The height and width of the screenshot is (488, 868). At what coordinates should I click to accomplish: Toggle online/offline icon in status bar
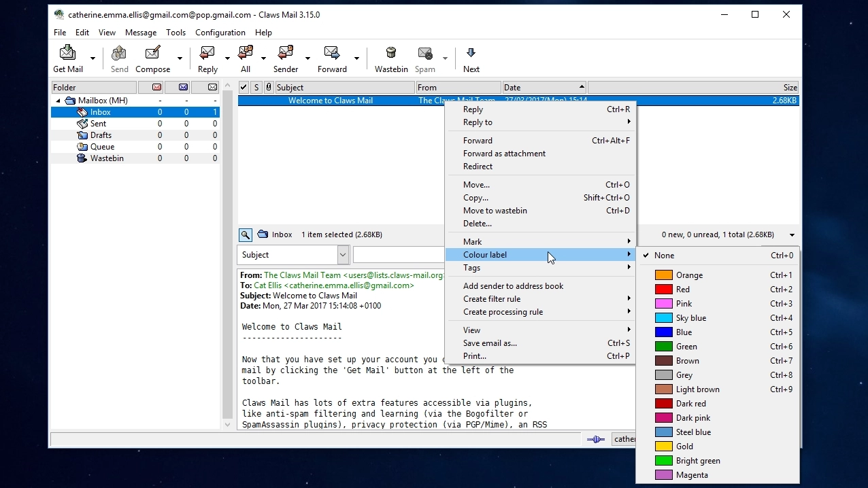[x=595, y=440]
